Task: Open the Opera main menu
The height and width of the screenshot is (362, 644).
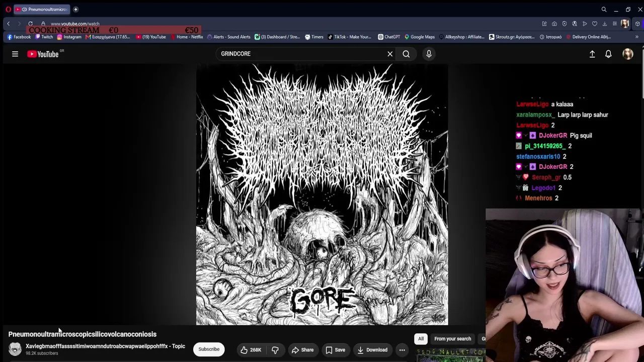Action: tap(8, 9)
